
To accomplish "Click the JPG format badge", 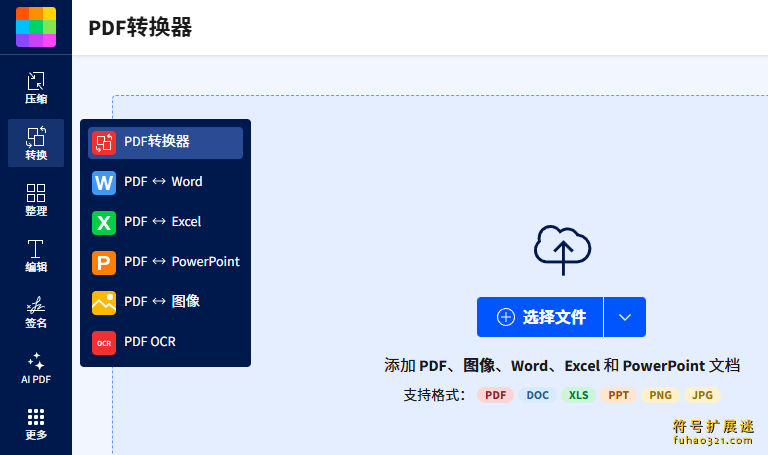I will (x=702, y=395).
